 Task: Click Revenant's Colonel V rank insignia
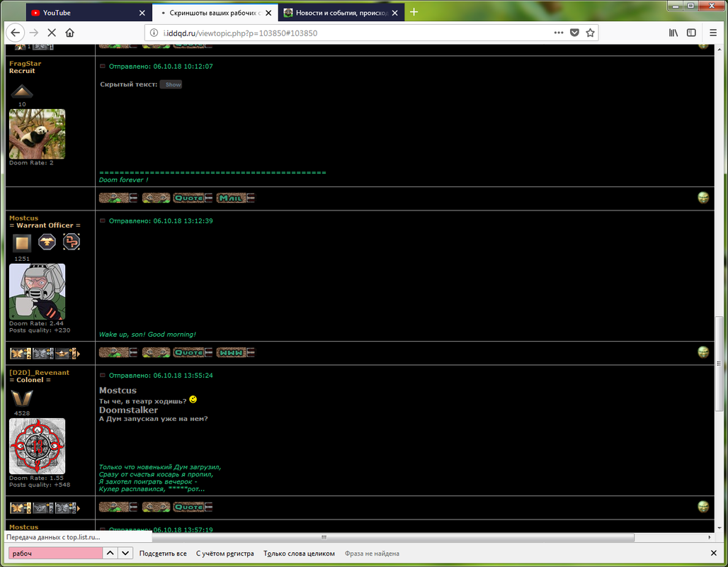[22, 398]
